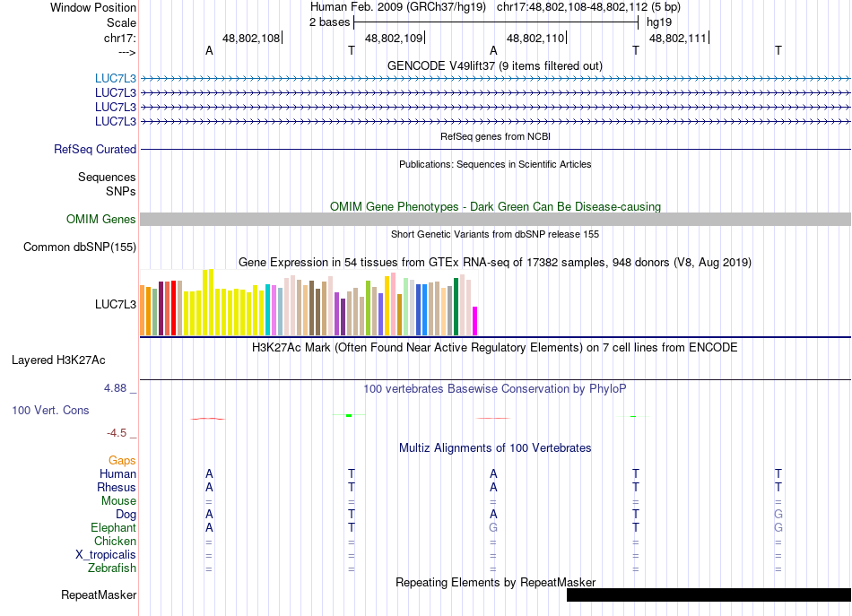Click the Common dbSNP(155) track label
The height and width of the screenshot is (616, 852).
tap(80, 247)
